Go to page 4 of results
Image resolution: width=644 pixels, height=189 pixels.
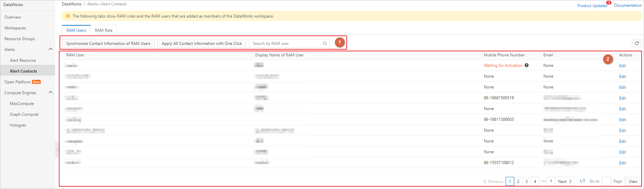point(535,181)
